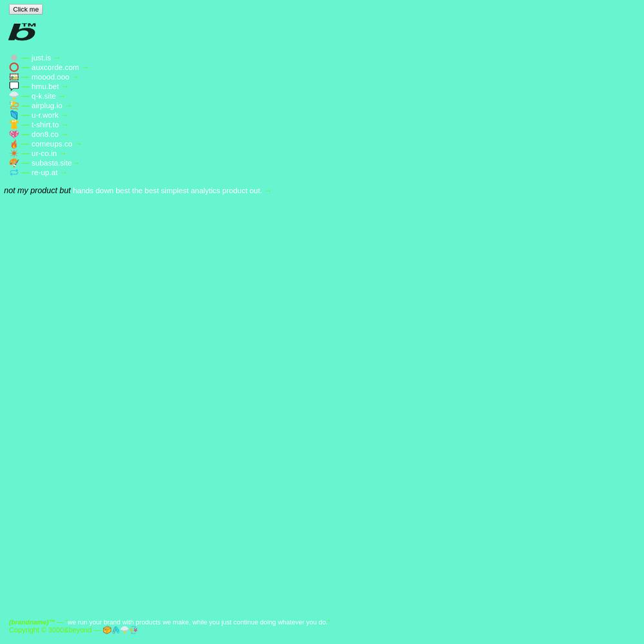This screenshot has width=644, height=644.
Task: Visit the u-r.work link
Action: [45, 115]
